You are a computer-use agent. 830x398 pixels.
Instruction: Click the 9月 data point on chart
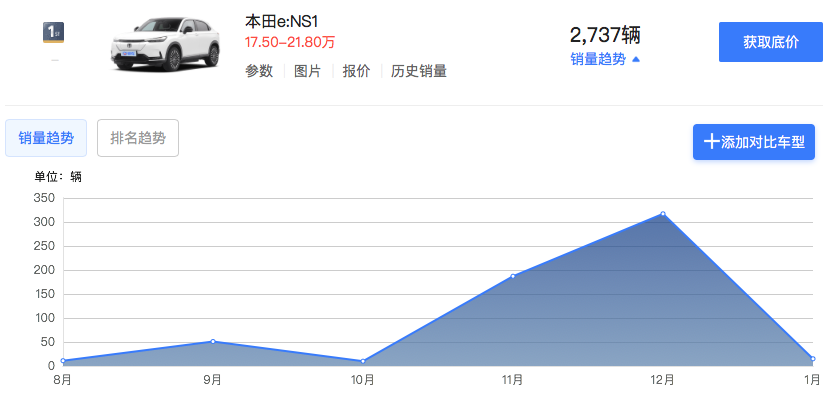(213, 341)
